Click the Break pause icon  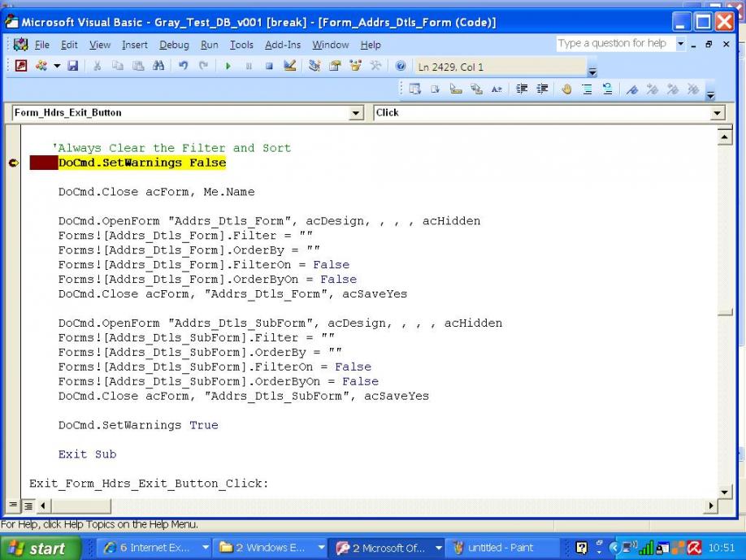[x=249, y=66]
